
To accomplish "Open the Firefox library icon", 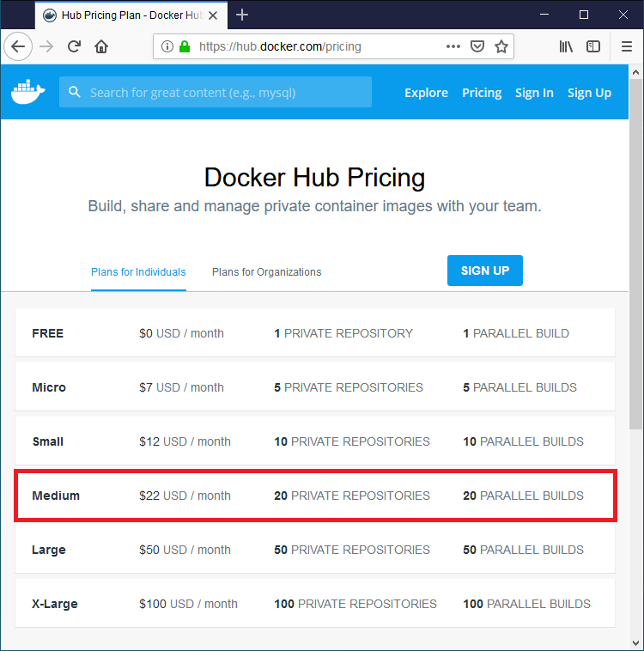I will [x=566, y=46].
